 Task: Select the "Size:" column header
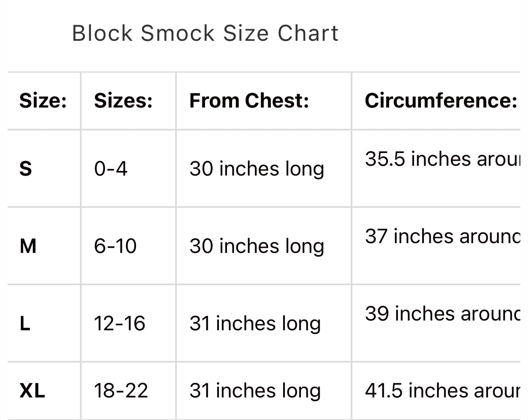tap(43, 101)
